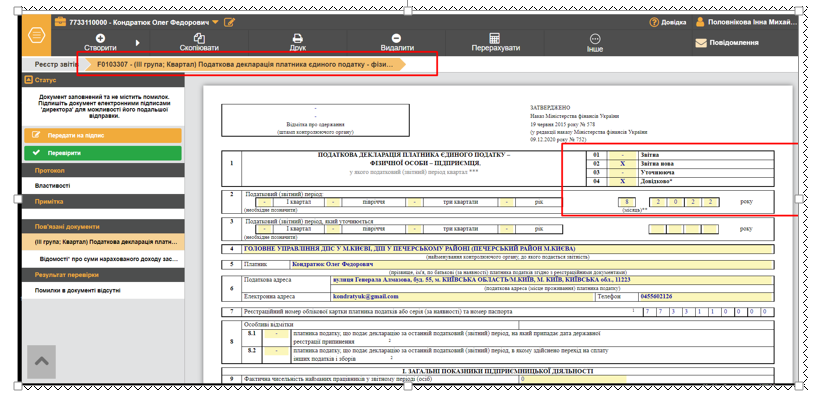Click the Скопіювати toolbar button
The height and width of the screenshot is (398, 819).
(x=199, y=43)
